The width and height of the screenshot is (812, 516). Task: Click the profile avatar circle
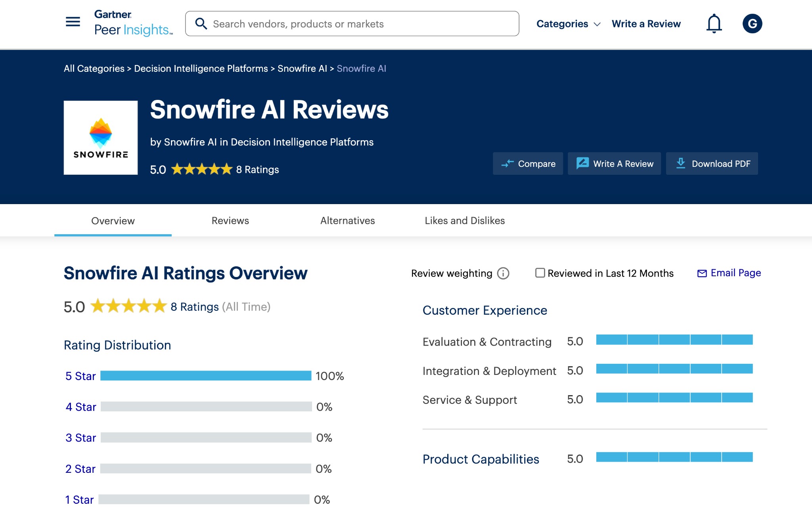tap(752, 23)
